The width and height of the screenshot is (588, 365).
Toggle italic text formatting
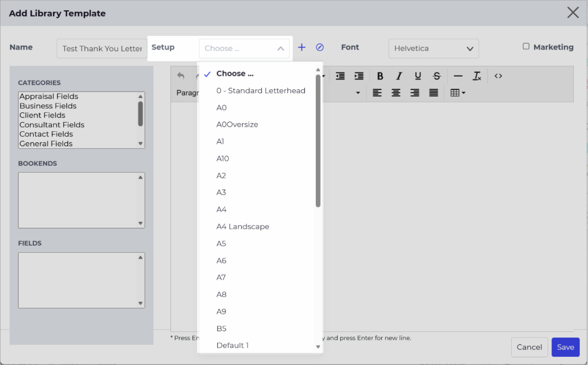pyautogui.click(x=399, y=76)
